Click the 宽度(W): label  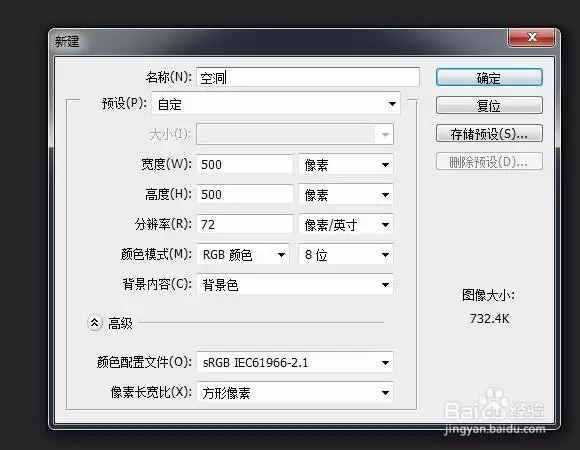166,164
